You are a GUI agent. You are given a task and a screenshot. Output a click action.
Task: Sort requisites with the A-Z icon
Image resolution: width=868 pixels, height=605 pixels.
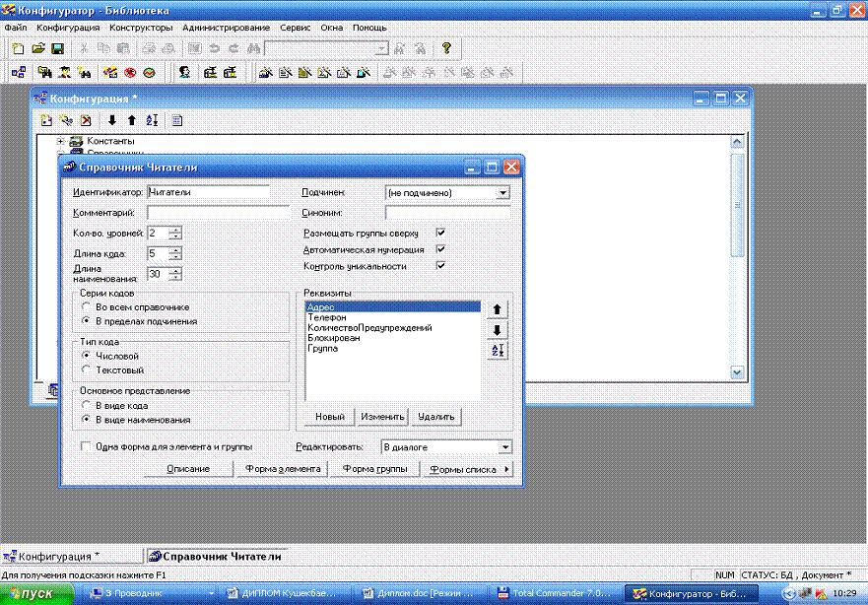tap(498, 351)
